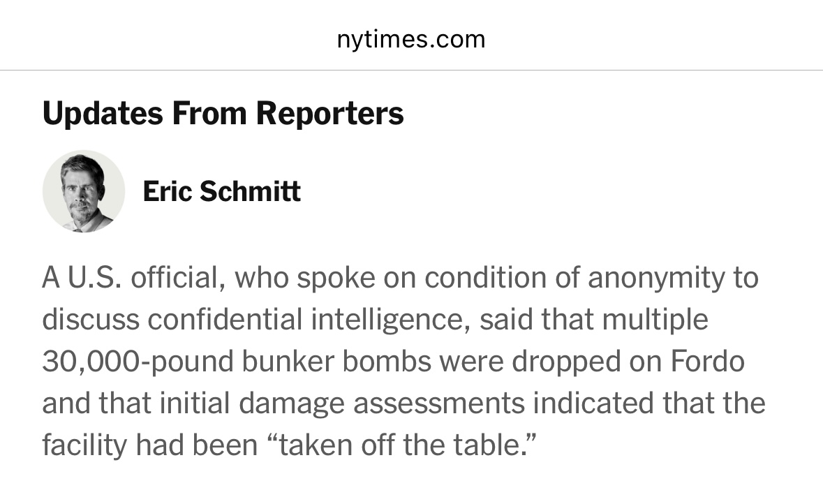Select the Updates From Reporters heading
The height and width of the screenshot is (504, 823).
pos(223,113)
